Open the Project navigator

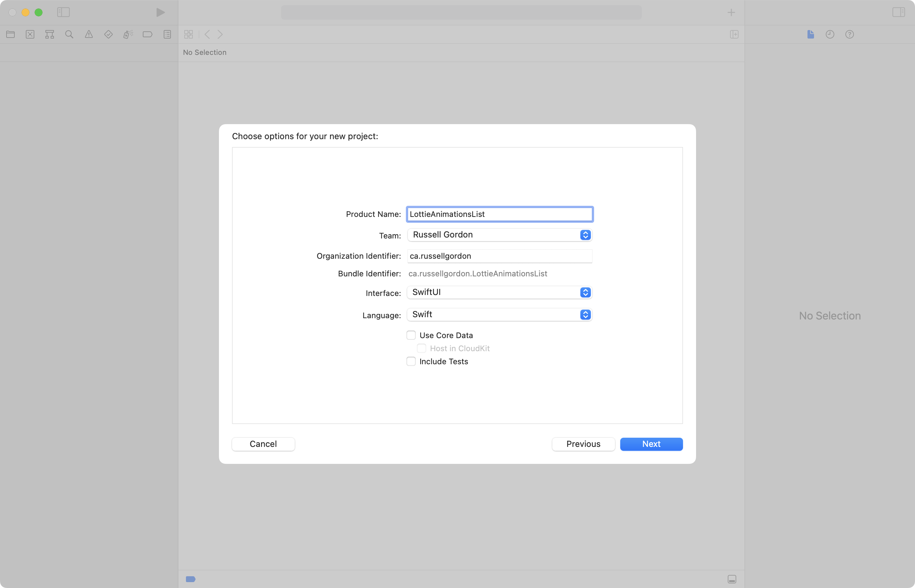point(10,34)
